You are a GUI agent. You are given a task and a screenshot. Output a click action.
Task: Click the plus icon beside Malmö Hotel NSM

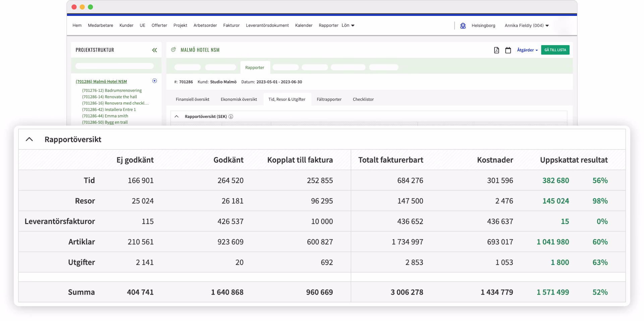tap(154, 81)
